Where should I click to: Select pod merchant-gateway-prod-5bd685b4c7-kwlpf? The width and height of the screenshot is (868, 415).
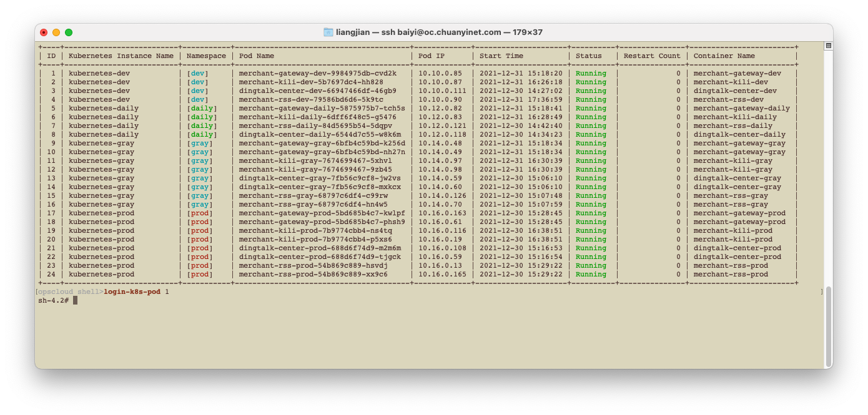322,213
